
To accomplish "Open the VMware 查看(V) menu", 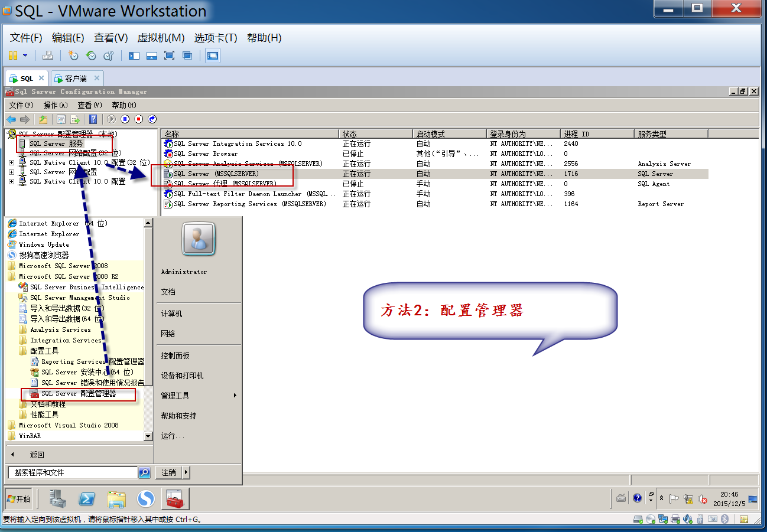I will click(x=111, y=38).
